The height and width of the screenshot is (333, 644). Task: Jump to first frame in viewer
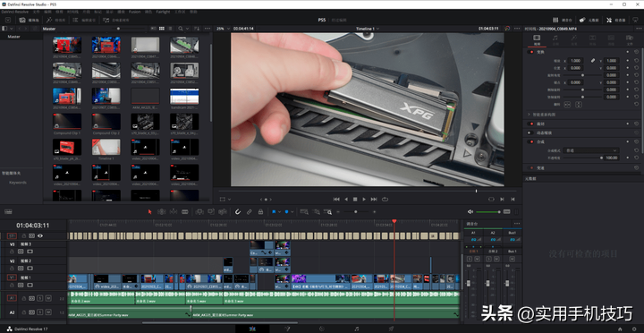point(336,199)
